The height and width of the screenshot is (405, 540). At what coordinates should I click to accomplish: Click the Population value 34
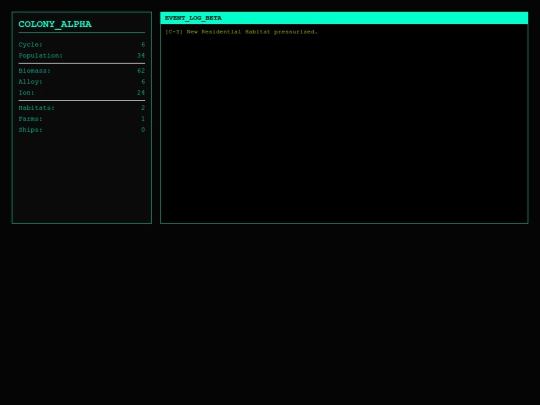[141, 56]
